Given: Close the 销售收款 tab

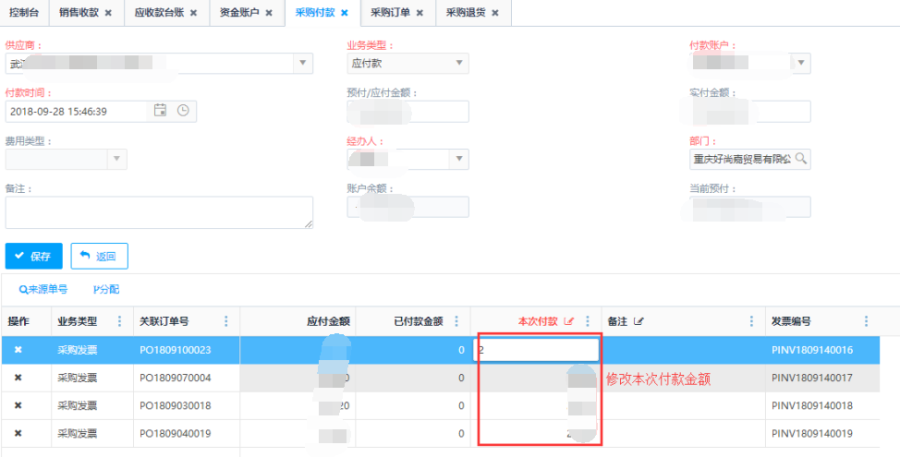Looking at the screenshot, I should [108, 13].
